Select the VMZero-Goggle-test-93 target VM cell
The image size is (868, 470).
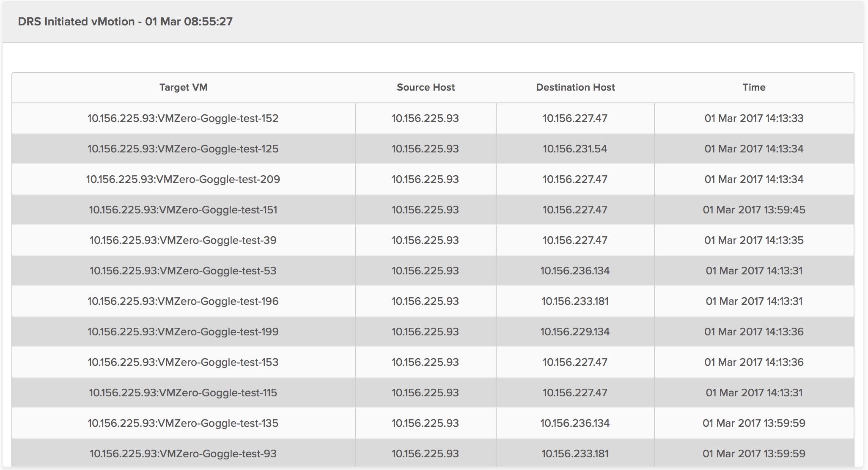(183, 453)
